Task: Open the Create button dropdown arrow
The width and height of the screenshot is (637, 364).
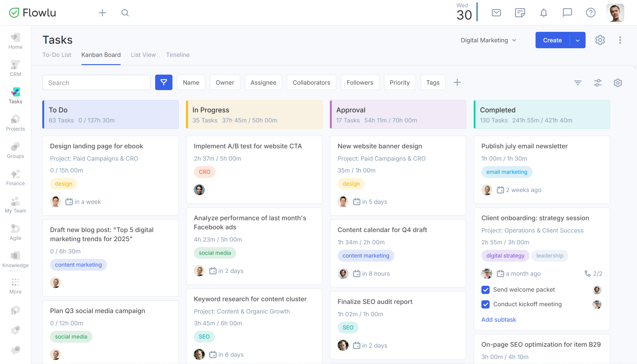Action: (x=577, y=40)
